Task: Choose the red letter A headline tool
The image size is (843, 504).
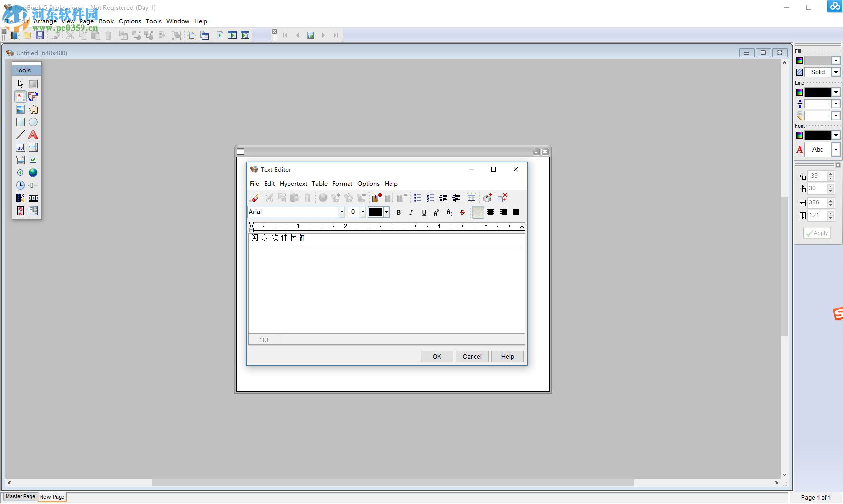Action: coord(33,135)
